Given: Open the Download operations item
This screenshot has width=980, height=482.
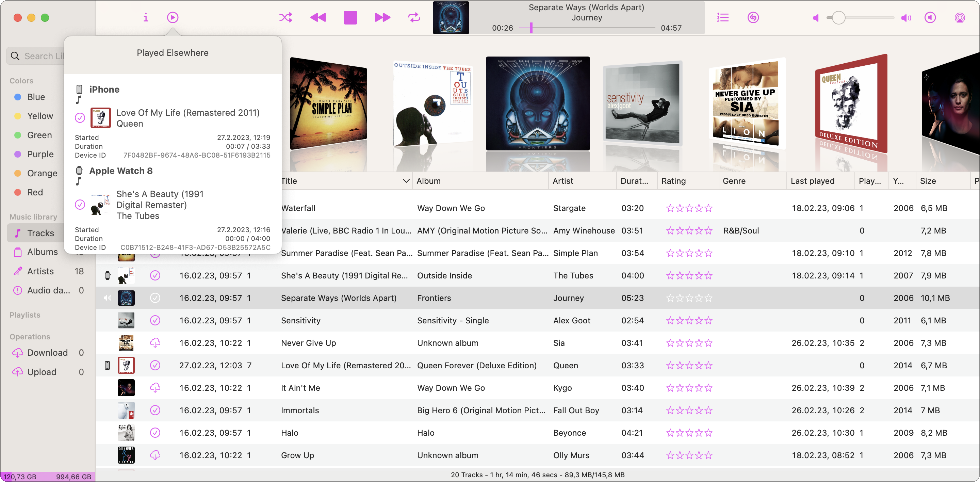Looking at the screenshot, I should coord(47,353).
